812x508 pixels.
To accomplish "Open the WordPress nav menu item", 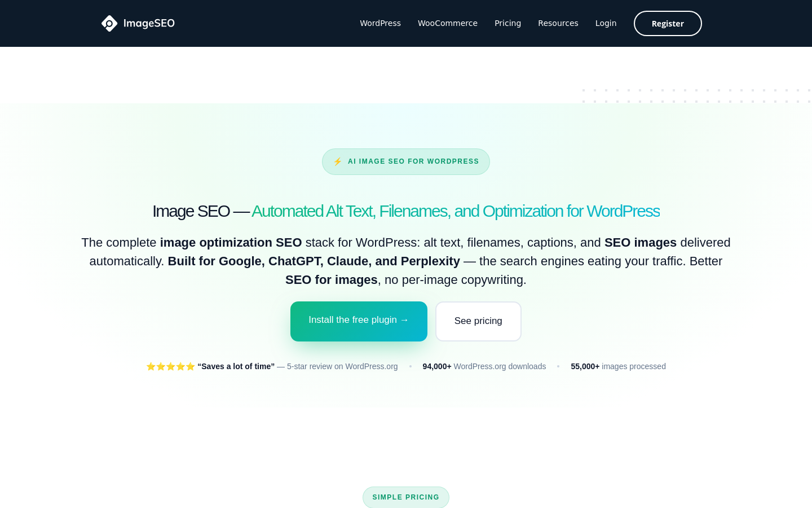I will coord(381,23).
